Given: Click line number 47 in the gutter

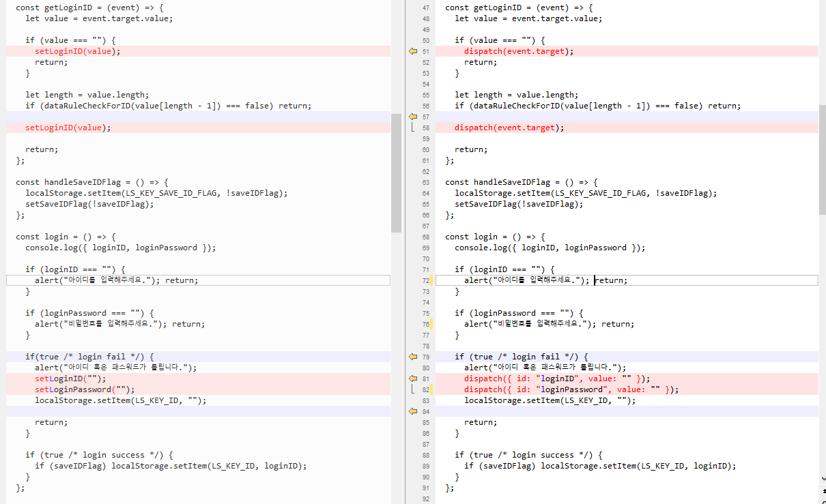Looking at the screenshot, I should click(x=426, y=8).
